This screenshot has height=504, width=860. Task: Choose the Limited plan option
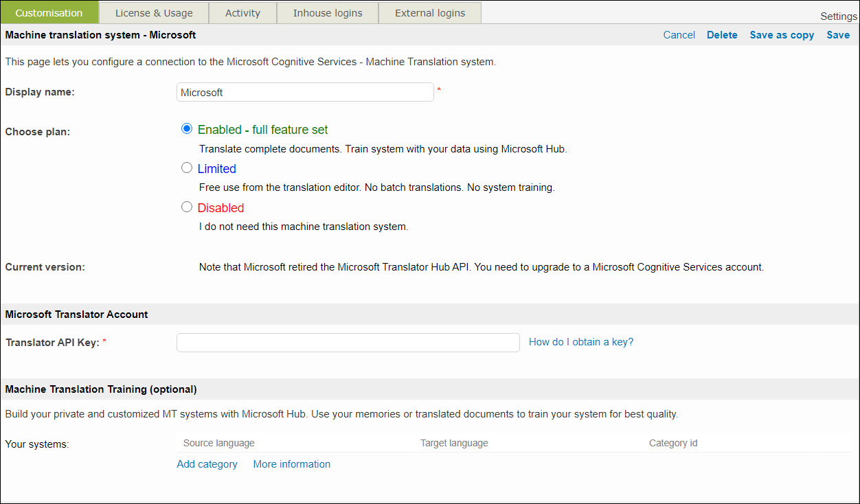click(x=187, y=168)
